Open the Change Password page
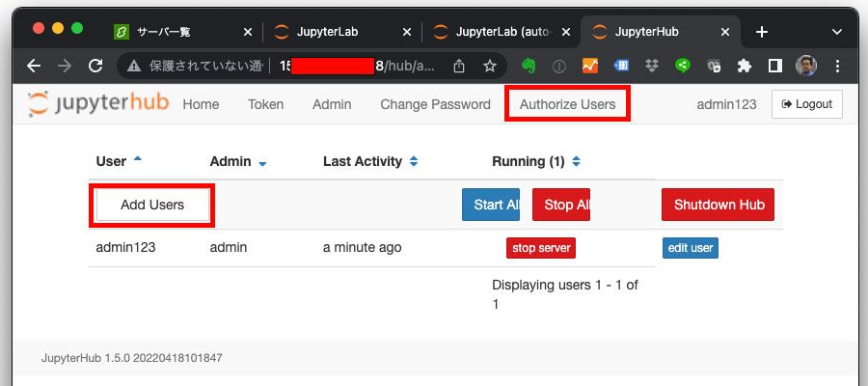 (x=435, y=104)
